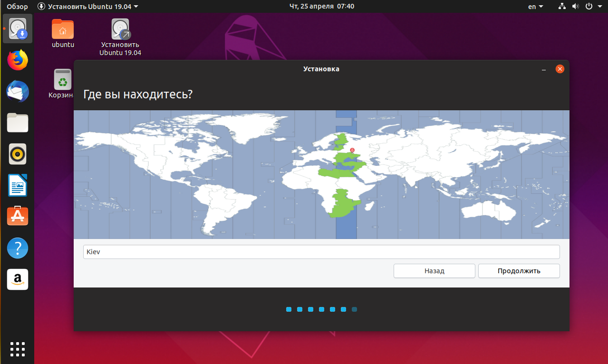Open the Help icon in dock
Viewport: 608px width, 364px height.
pos(18,248)
